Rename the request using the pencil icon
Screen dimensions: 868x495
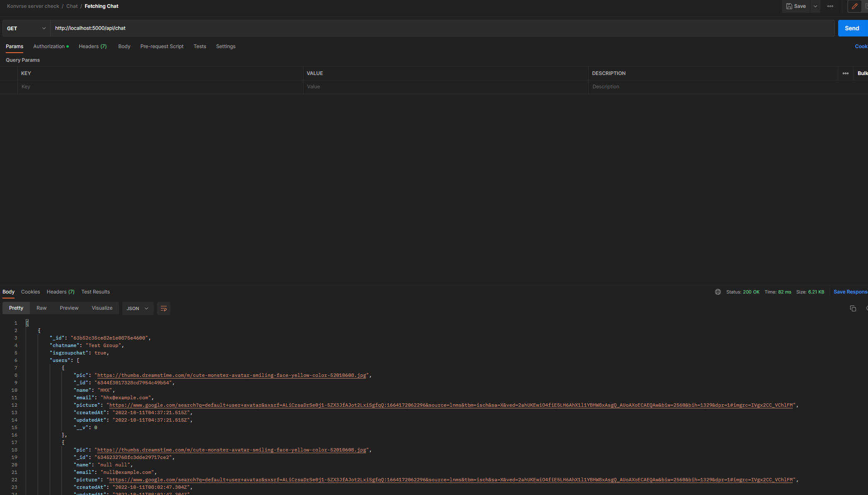pos(854,6)
